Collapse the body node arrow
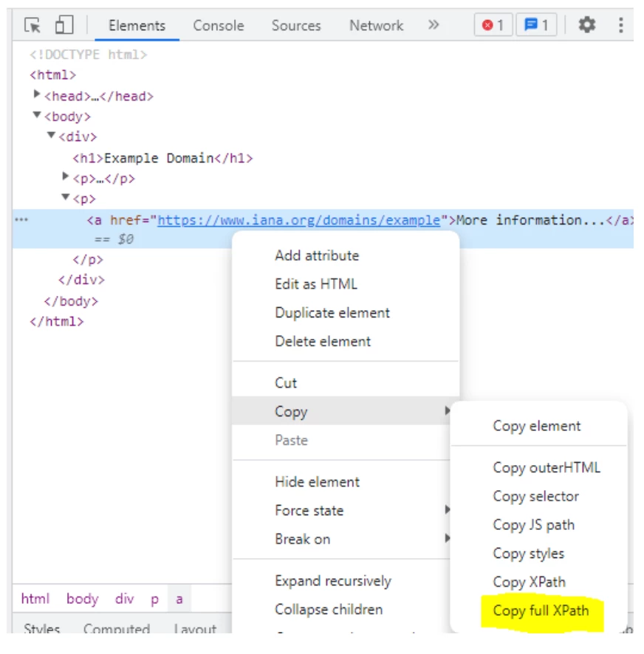Viewport: 644px width, 654px height. click(37, 114)
